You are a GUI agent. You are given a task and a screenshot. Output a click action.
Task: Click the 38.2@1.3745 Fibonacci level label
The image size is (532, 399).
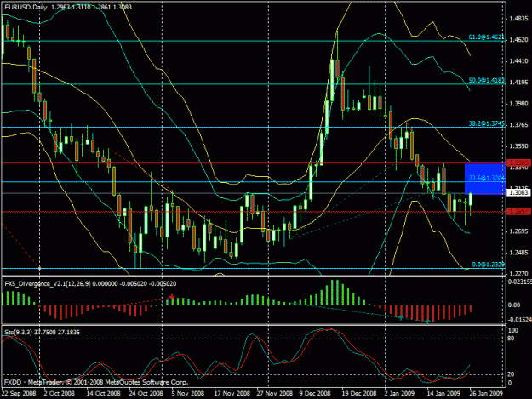pyautogui.click(x=487, y=123)
